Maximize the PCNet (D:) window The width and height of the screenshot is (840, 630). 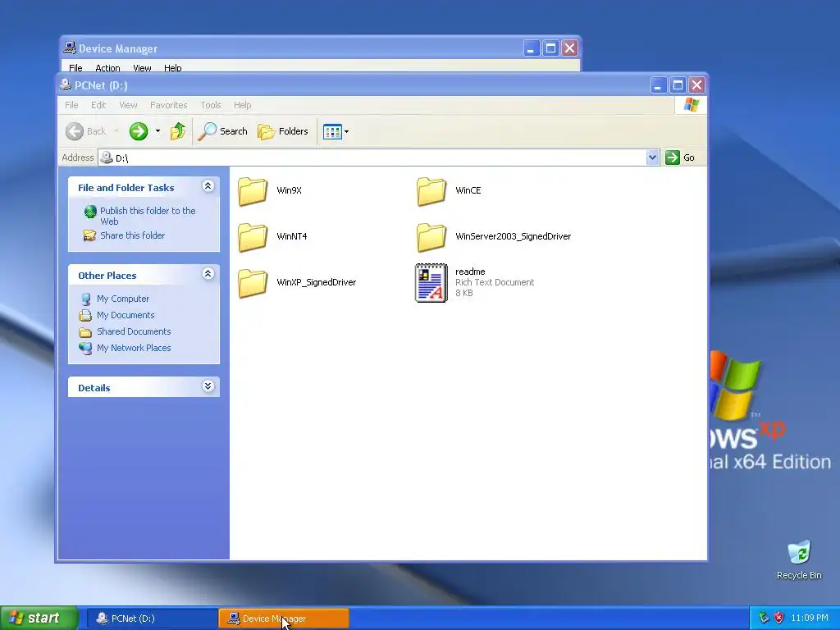pos(678,84)
